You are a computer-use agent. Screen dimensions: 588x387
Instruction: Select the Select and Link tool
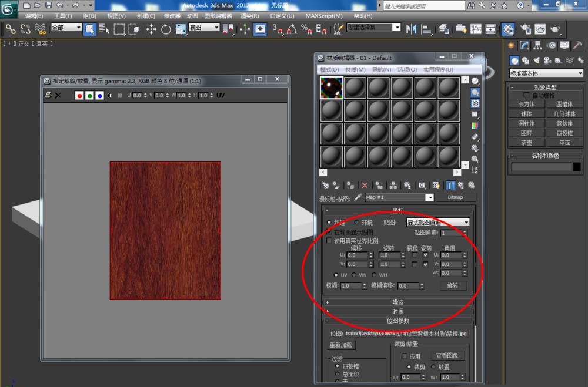11,29
